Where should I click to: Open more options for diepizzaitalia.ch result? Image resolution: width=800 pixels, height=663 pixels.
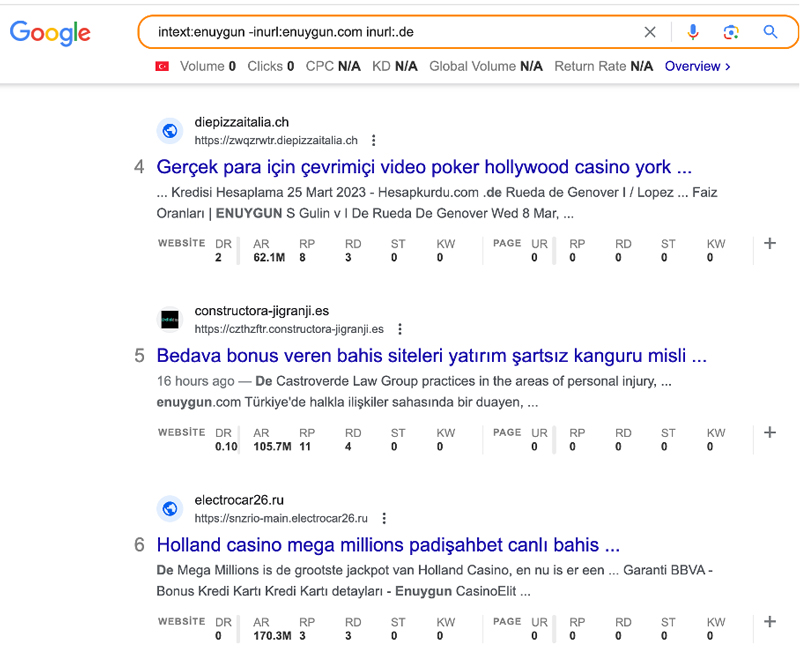(373, 140)
